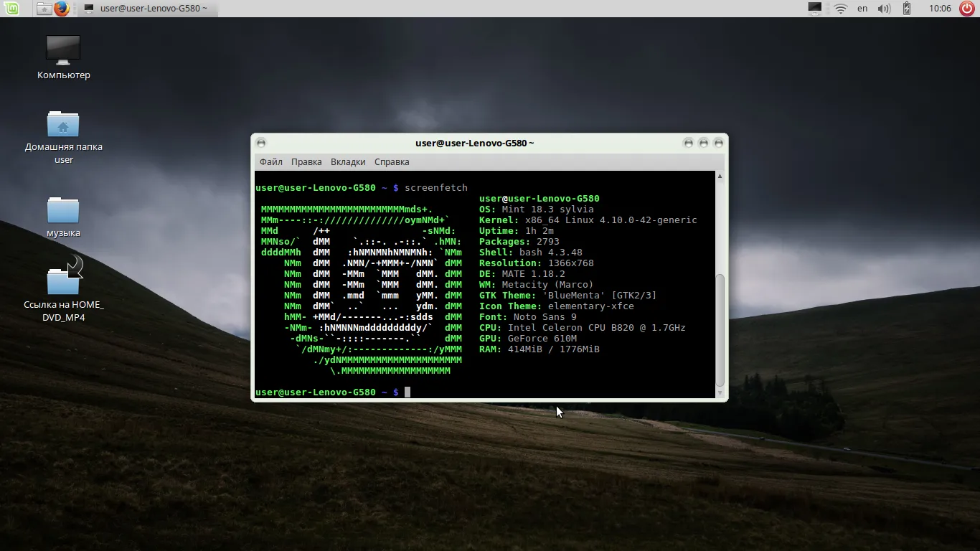Open the Файл menu in terminal
Viewport: 980px width, 551px height.
(x=270, y=162)
